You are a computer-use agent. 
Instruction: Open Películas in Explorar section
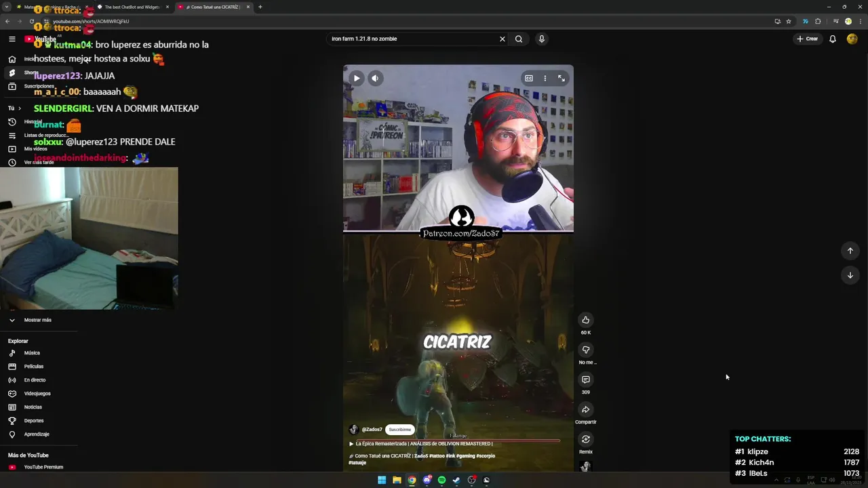point(34,367)
